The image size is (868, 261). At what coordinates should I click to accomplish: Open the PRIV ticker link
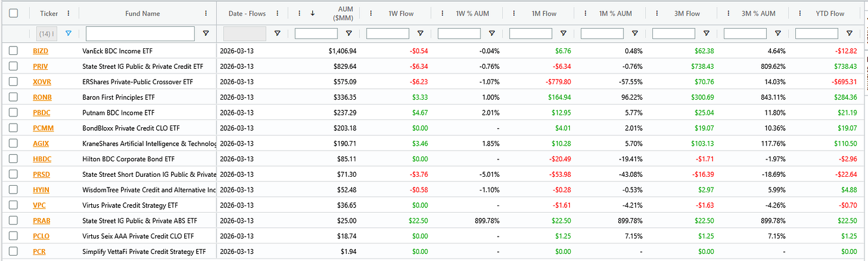41,66
